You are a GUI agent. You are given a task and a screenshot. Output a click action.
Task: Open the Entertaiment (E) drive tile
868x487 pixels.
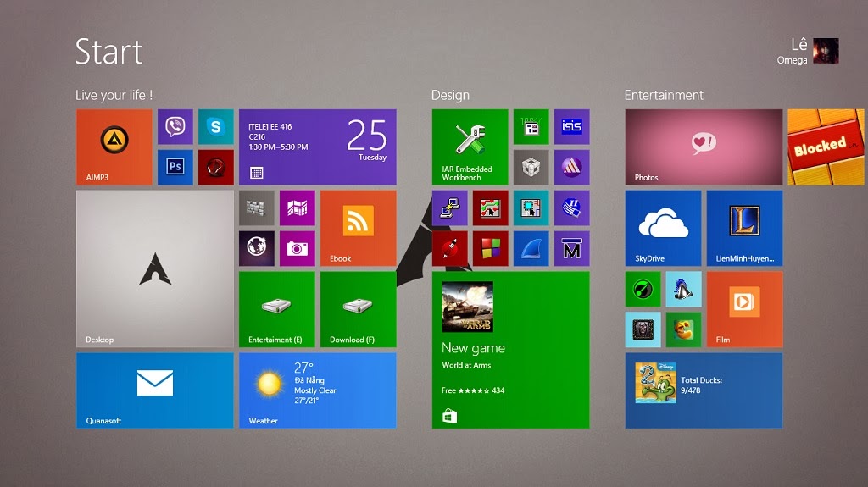pos(277,309)
